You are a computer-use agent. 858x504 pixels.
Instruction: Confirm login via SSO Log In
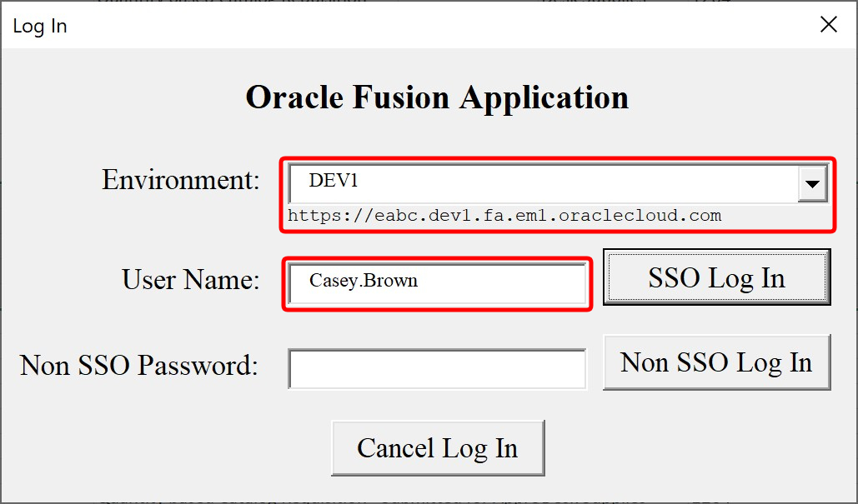pyautogui.click(x=715, y=277)
